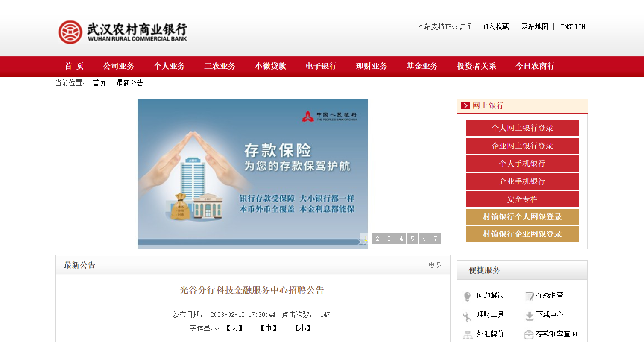Open the 公司业务 navigation menu
The height and width of the screenshot is (342, 644).
pos(119,66)
